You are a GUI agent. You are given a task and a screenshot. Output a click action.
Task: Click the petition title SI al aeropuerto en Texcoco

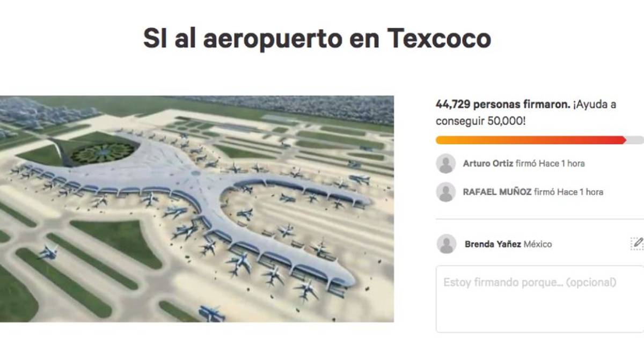[317, 38]
